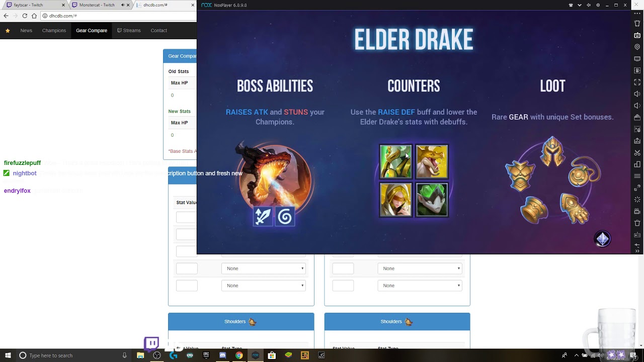Click NoxPlayer video recorder sidebar icon
The image size is (644, 362).
637,211
